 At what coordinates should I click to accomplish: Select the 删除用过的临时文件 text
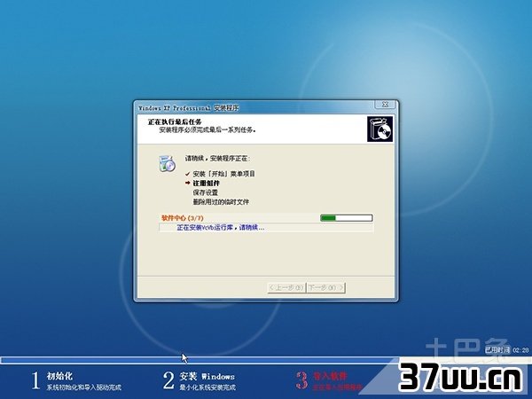pos(221,202)
